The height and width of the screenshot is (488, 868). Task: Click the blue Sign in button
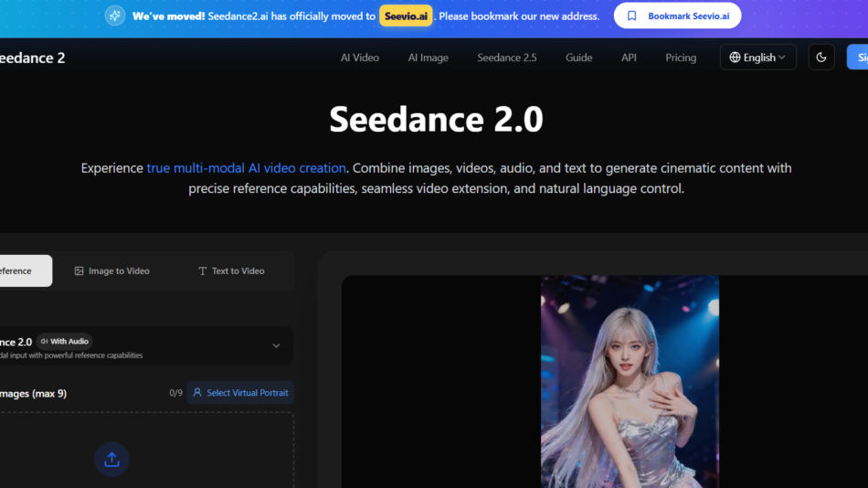[x=857, y=57]
